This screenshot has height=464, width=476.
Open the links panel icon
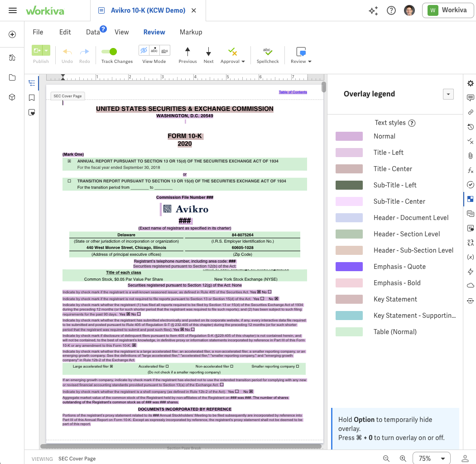pos(470,112)
